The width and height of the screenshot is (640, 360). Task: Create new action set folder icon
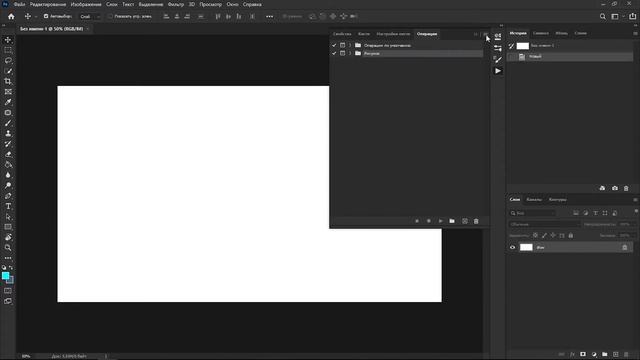click(x=452, y=221)
